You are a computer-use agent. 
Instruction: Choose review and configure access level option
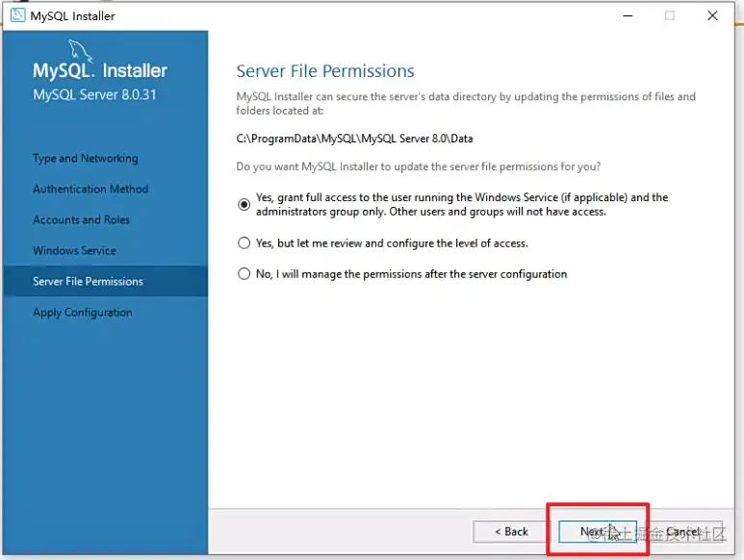pyautogui.click(x=244, y=243)
